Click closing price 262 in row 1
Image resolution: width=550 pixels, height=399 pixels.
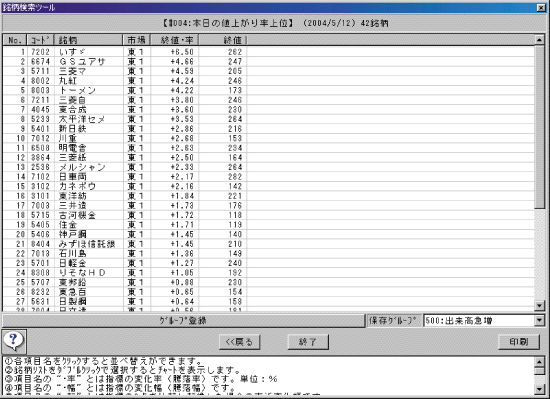point(235,52)
